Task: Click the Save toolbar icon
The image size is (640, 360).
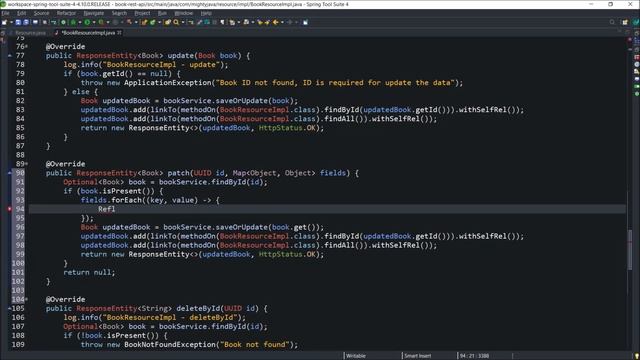Action: coord(18,22)
